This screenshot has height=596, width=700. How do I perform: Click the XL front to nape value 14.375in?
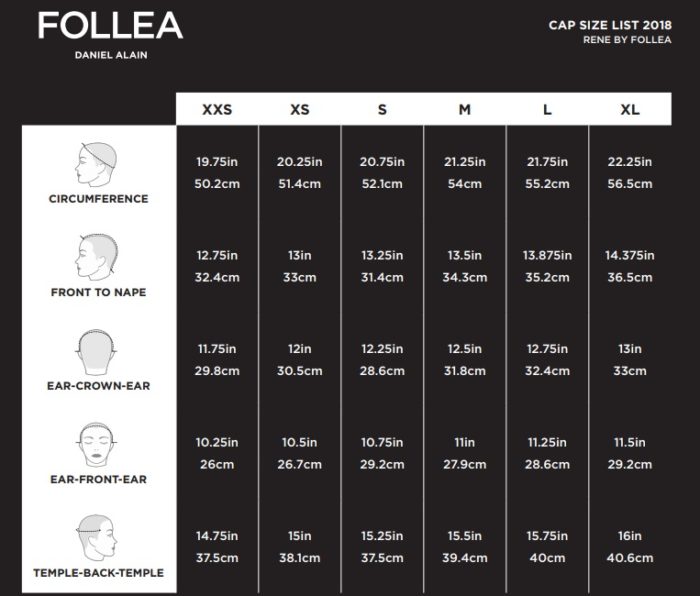tap(630, 255)
